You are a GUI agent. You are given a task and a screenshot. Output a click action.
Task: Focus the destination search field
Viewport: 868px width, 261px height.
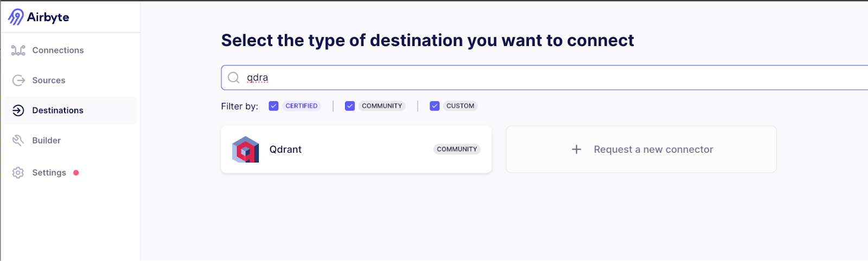click(545, 77)
